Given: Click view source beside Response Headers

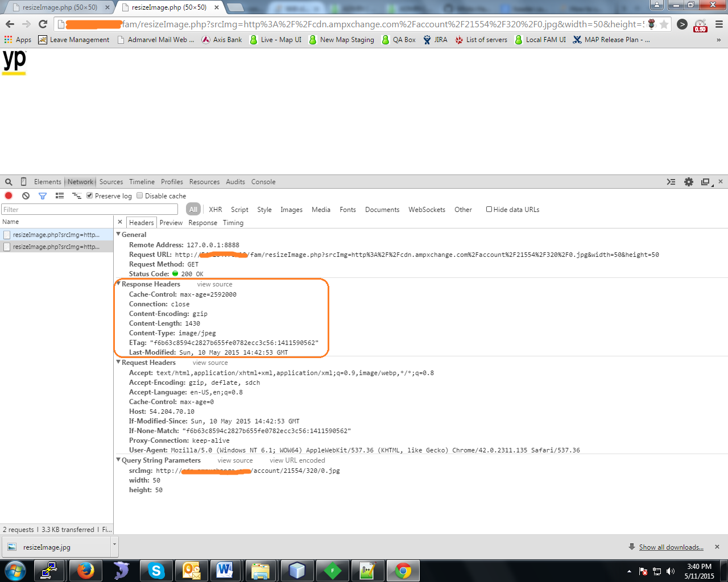Looking at the screenshot, I should click(x=214, y=284).
